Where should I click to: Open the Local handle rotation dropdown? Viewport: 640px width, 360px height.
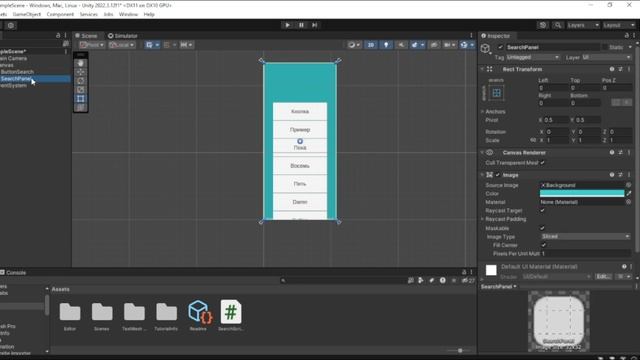121,45
